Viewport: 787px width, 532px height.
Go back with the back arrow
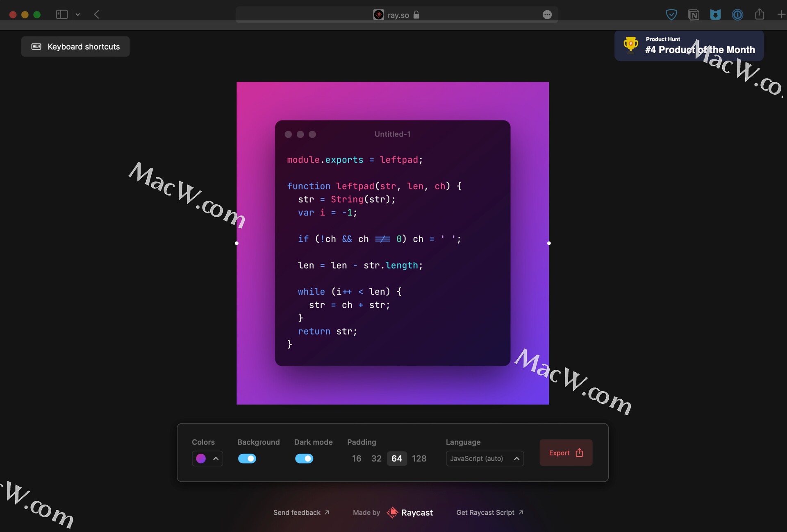[97, 14]
